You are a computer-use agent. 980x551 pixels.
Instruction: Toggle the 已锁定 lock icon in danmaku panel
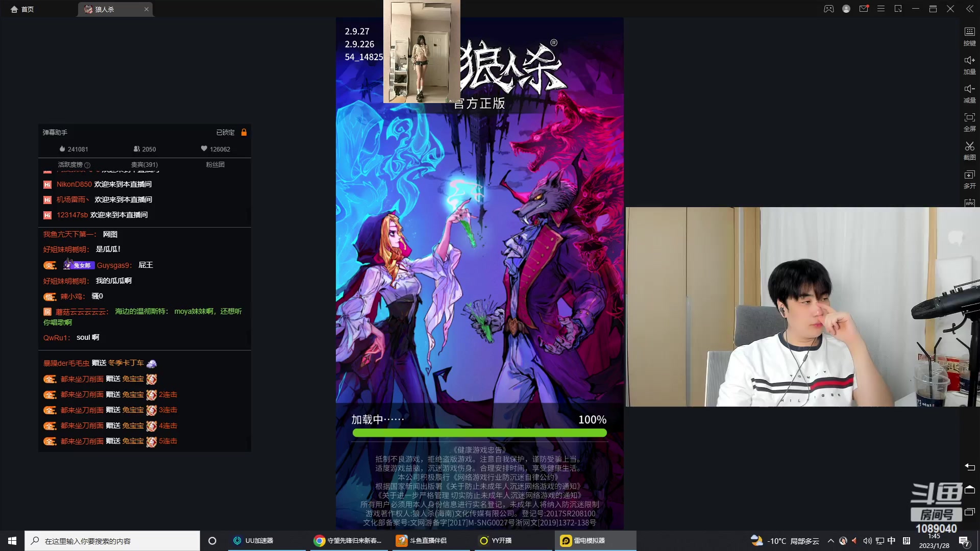click(x=244, y=132)
